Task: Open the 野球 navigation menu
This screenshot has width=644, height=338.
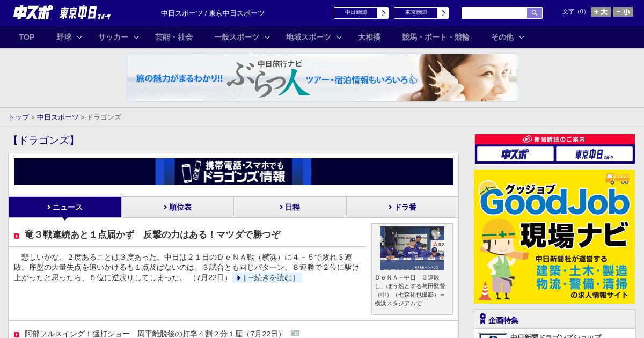Action: 64,37
